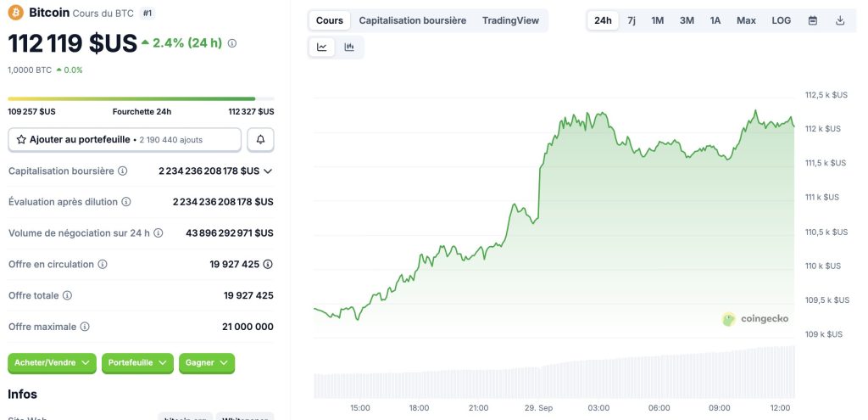Open the Acheter/Vendre dropdown
The image size is (868, 420).
52,362
